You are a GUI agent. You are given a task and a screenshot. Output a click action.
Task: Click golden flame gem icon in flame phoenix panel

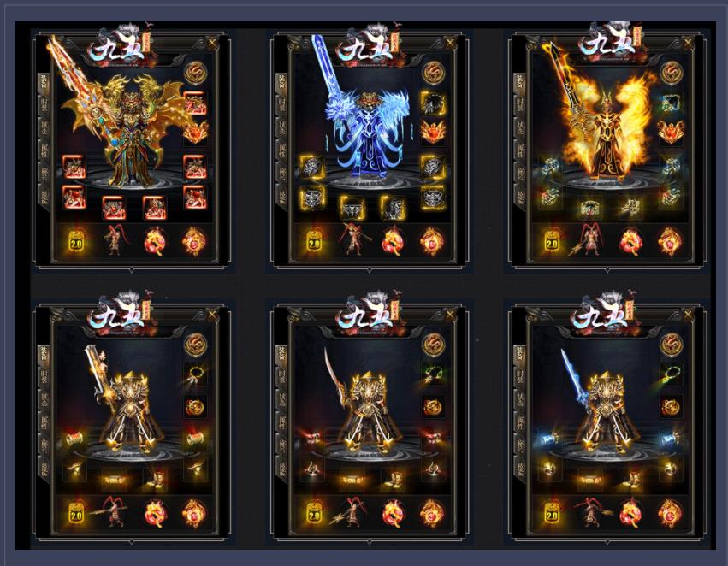pos(670,241)
